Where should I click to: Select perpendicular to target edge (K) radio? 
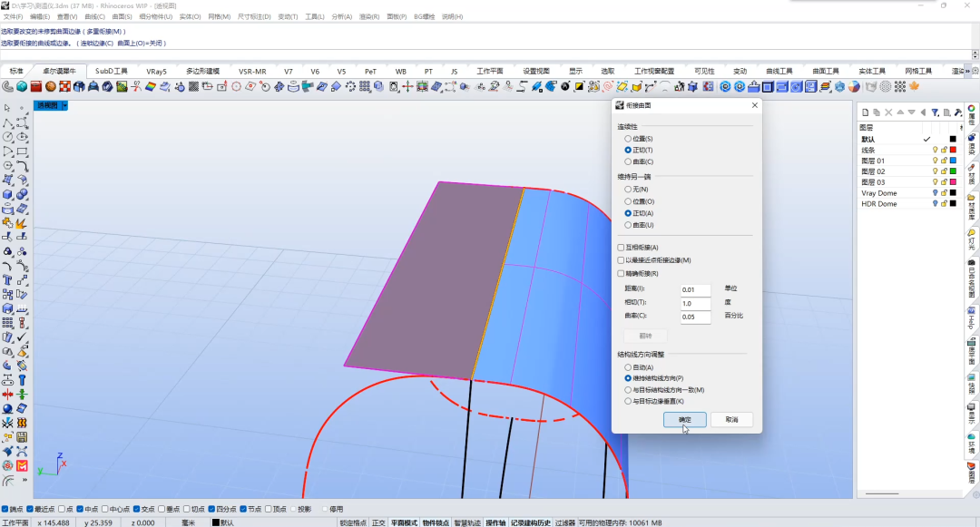pos(628,402)
